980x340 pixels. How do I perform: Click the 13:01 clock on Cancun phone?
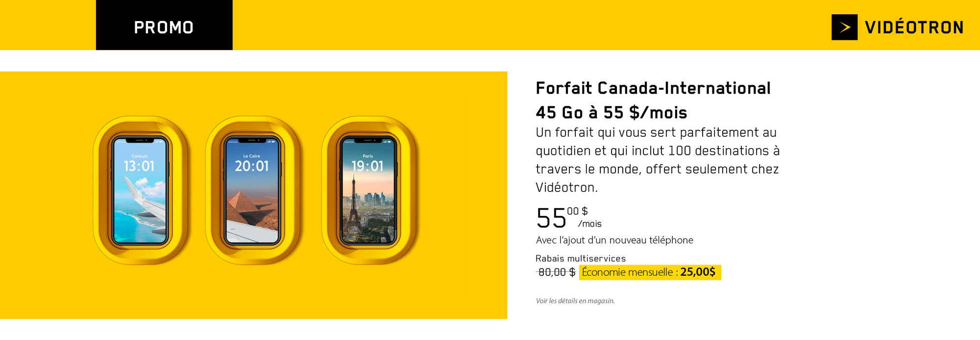click(139, 167)
